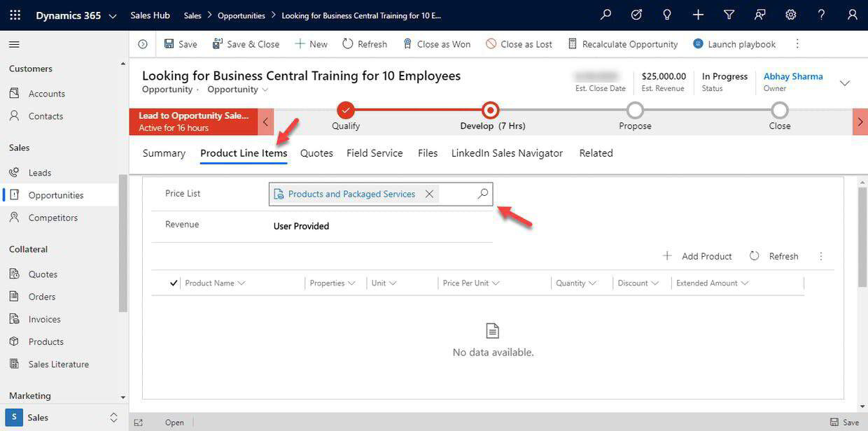Open Sales Literature in left navigation

pos(58,364)
